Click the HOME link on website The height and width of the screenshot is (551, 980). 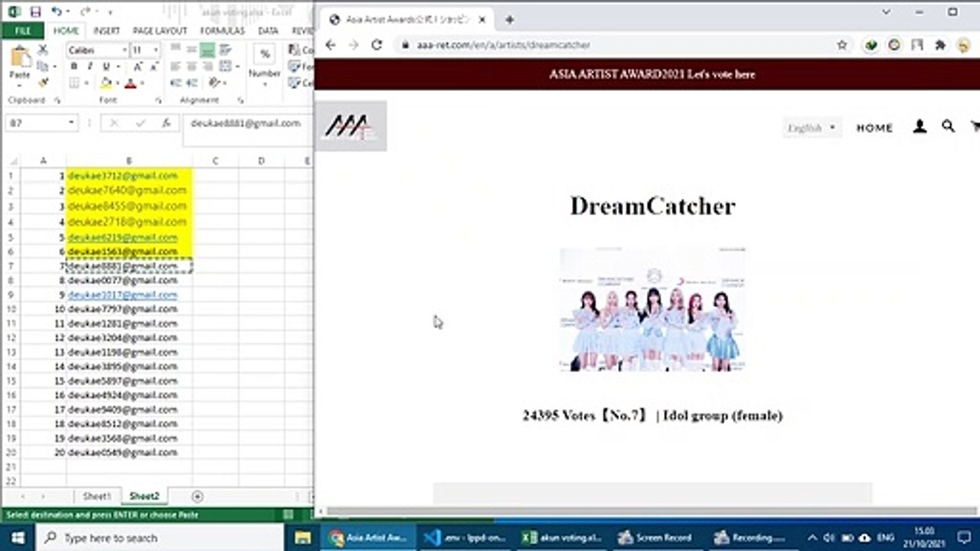pyautogui.click(x=874, y=128)
